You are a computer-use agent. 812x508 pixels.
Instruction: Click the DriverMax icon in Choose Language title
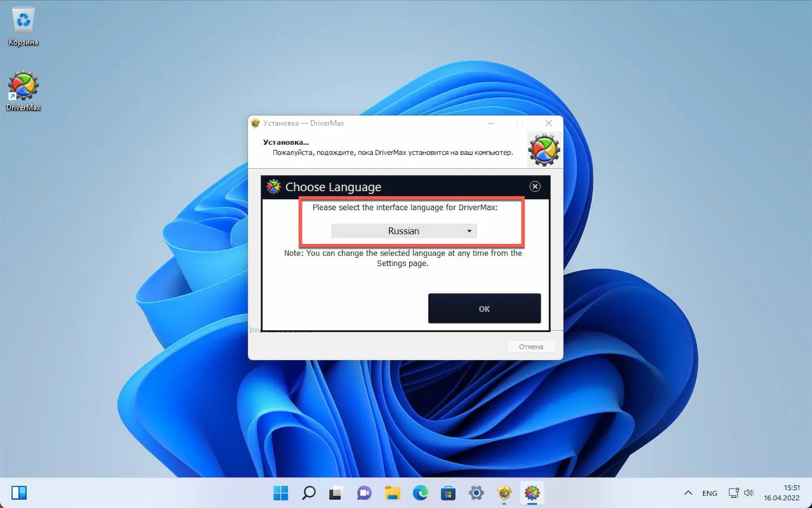click(x=274, y=186)
